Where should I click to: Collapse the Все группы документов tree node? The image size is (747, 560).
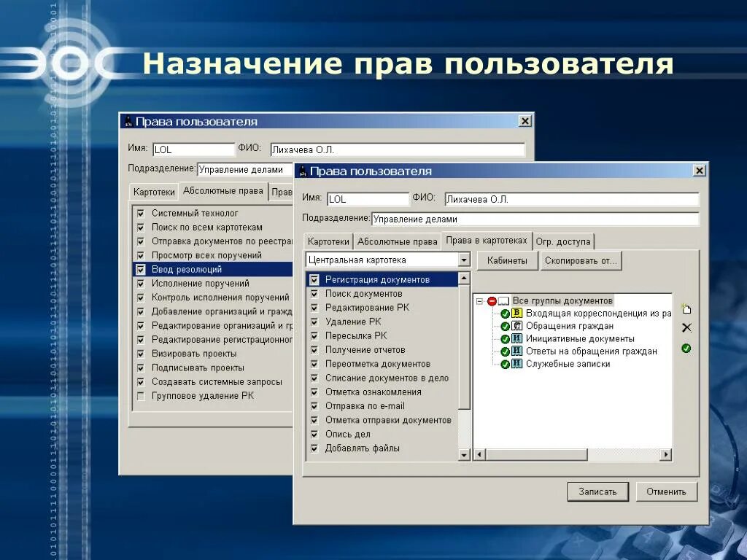480,301
